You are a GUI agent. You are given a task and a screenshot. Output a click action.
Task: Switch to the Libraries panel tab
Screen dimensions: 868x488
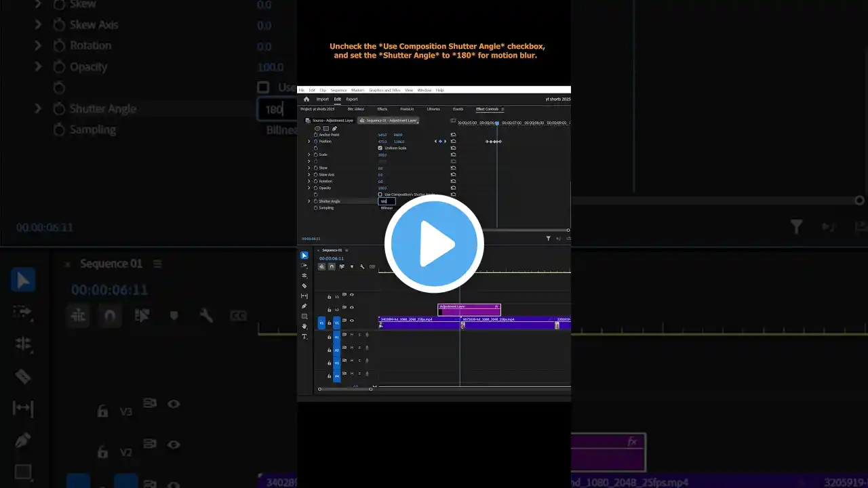(433, 109)
